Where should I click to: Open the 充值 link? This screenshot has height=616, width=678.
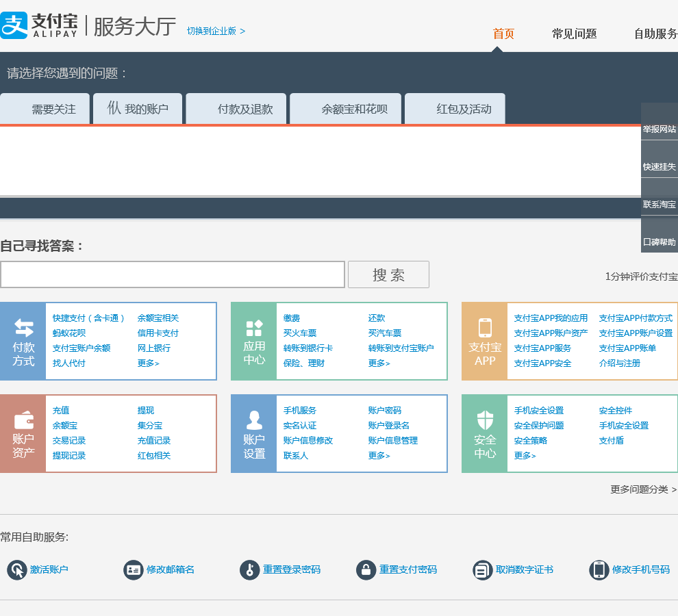click(x=61, y=410)
